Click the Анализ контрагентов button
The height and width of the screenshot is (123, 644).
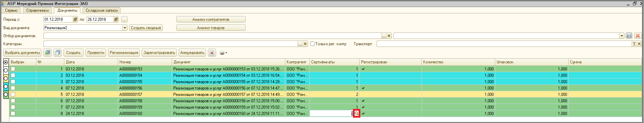[211, 19]
